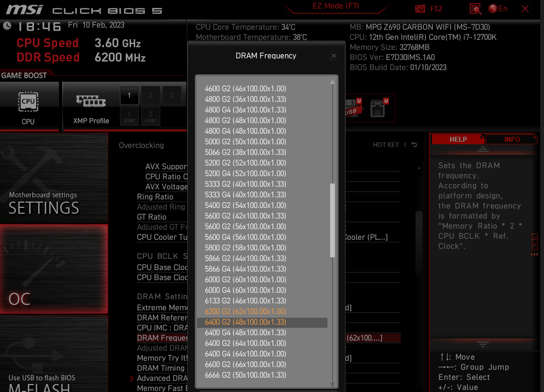The image size is (544, 392).
Task: Open the DRAM Timing setting
Action: coord(161,368)
